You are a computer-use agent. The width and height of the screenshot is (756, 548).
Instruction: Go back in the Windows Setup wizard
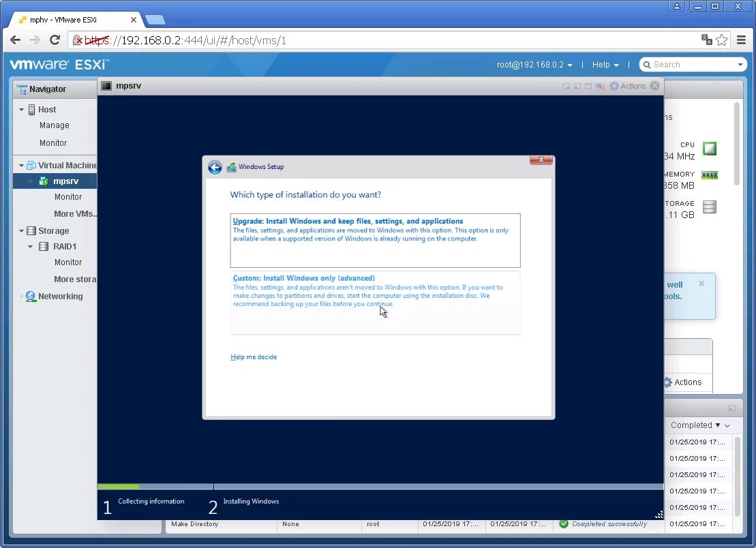pyautogui.click(x=215, y=167)
